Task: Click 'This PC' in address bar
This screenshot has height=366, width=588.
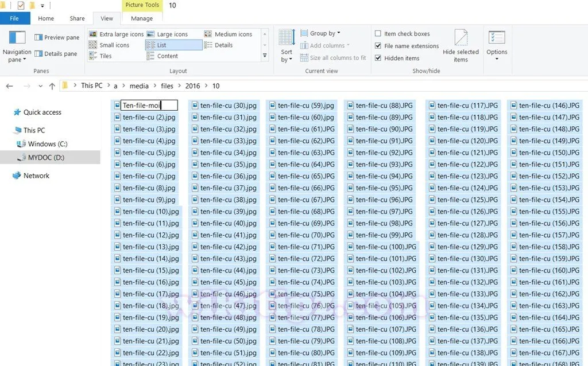Action: pos(91,86)
